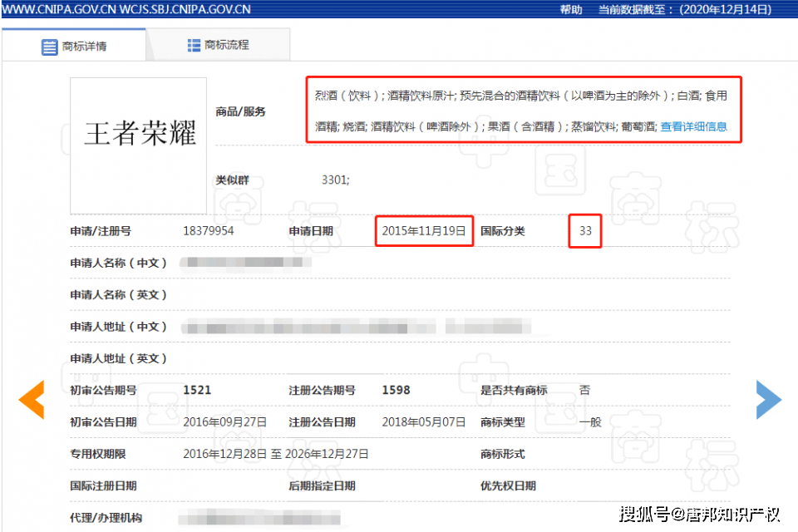Select registration announcement issue 1598

coord(396,390)
